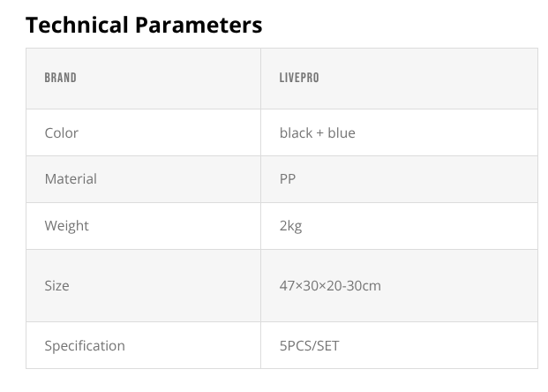Click the word blue in the color value
This screenshot has height=392, width=548.
point(342,132)
